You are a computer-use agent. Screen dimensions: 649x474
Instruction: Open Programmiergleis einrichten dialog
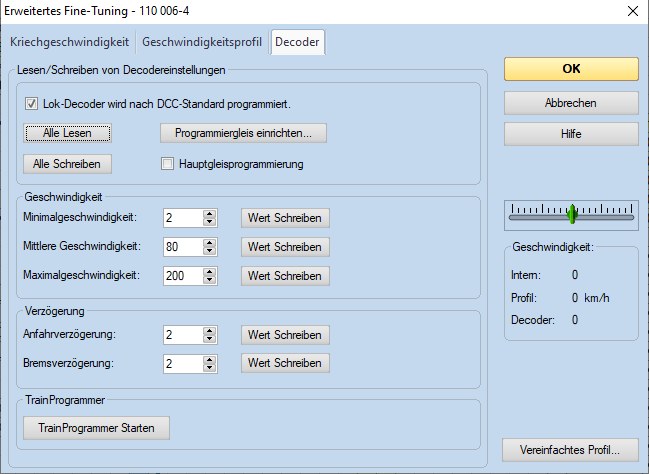(243, 133)
